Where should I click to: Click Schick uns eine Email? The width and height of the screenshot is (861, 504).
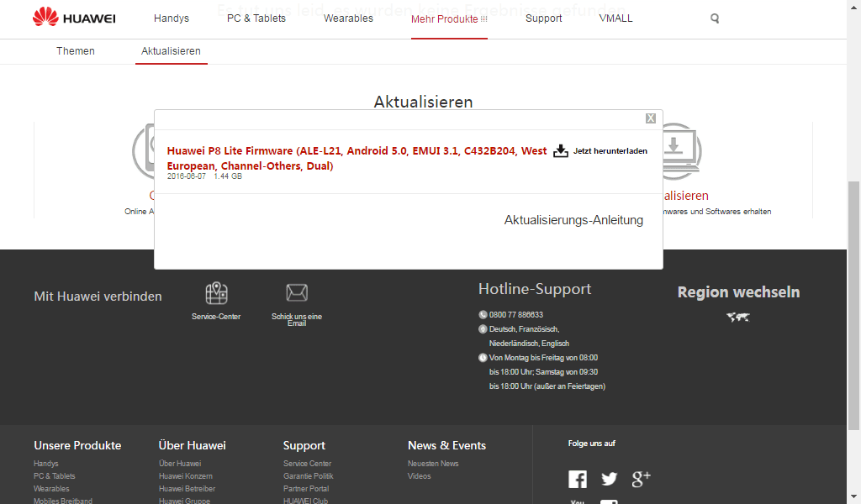297,320
